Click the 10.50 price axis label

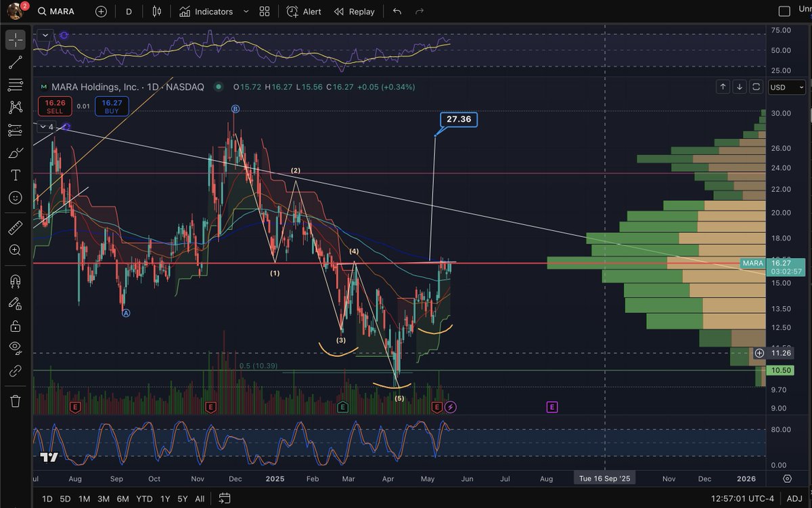click(780, 371)
